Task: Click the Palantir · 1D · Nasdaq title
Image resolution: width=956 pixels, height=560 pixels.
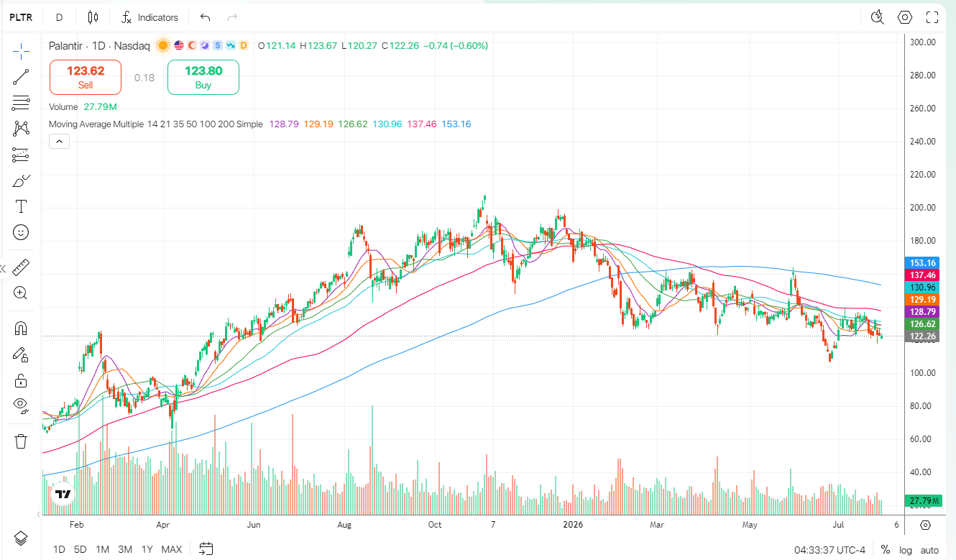Action: tap(99, 45)
